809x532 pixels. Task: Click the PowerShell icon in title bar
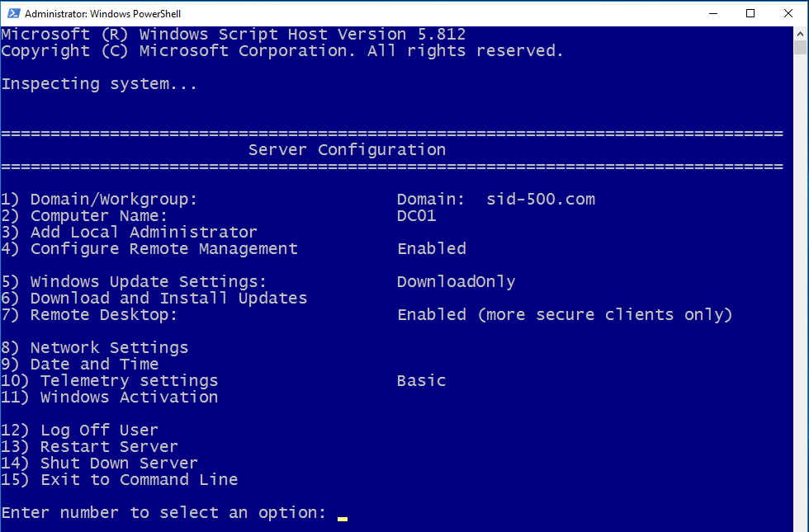click(x=12, y=13)
